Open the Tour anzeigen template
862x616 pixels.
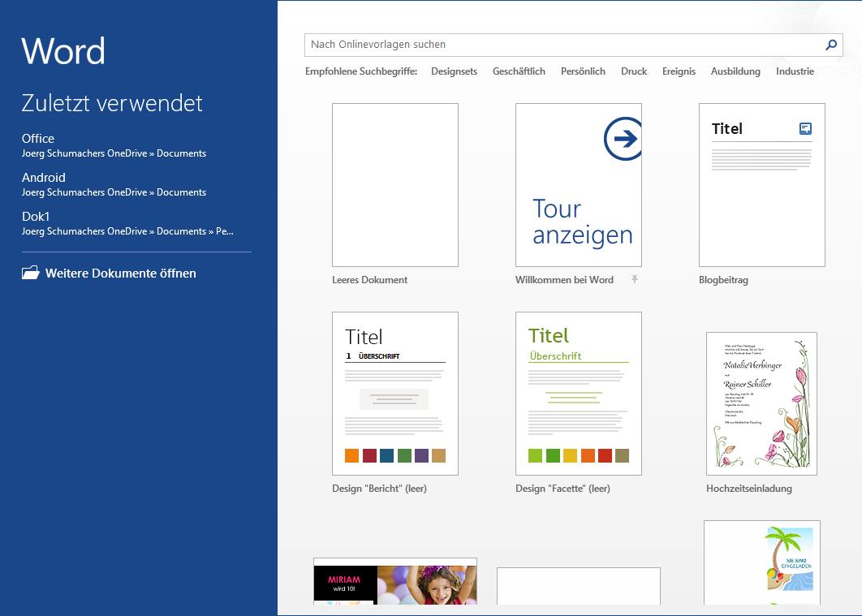click(579, 185)
